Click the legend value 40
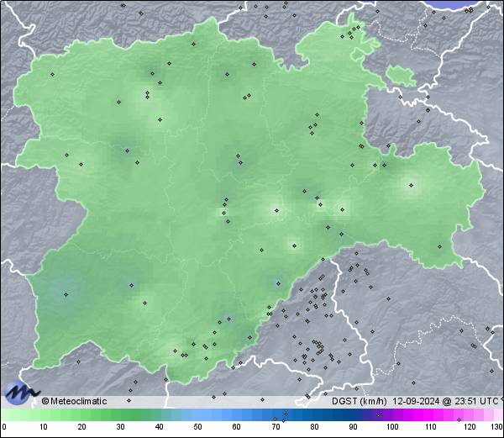The width and height of the screenshot is (504, 438). coord(159,427)
